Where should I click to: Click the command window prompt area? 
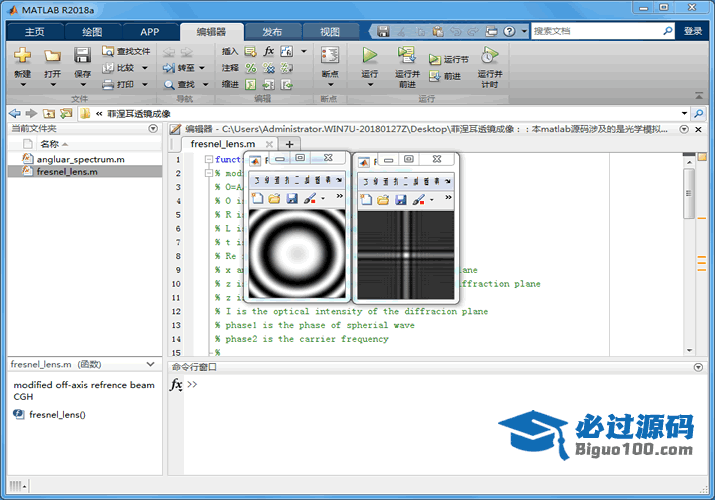click(x=445, y=424)
